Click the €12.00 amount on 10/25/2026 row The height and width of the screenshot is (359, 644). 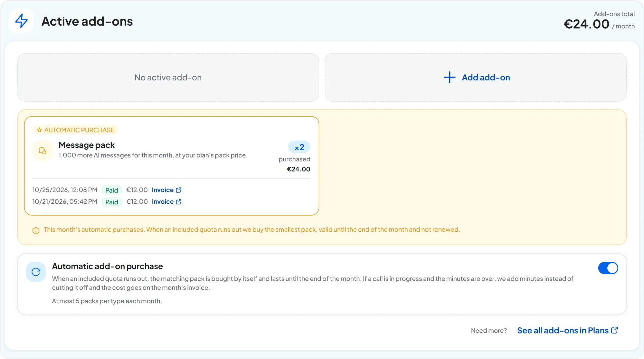point(137,190)
